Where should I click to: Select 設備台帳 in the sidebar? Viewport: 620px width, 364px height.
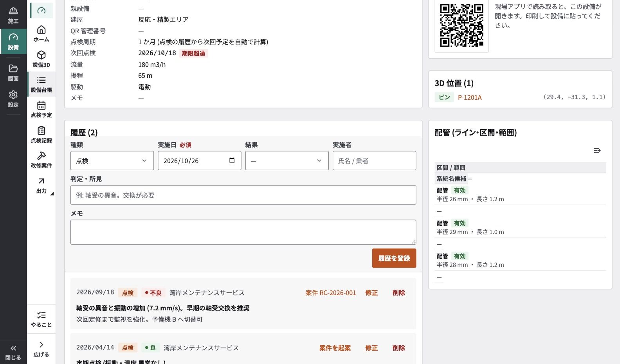click(41, 84)
